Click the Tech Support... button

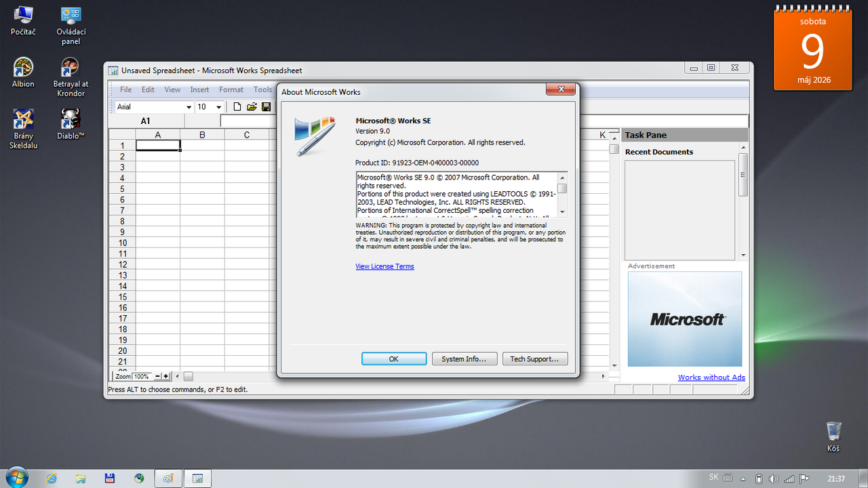click(535, 359)
